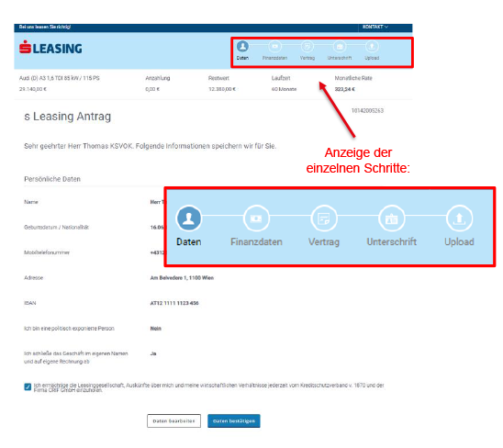This screenshot has height=448, width=503.
Task: Select the IBAN value 'AT12 1111 1123 456'
Action: (174, 303)
